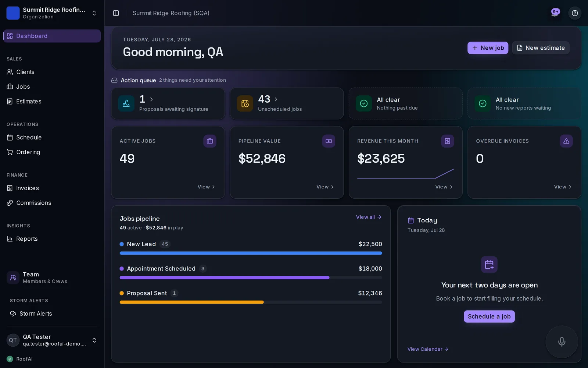
Task: Open Storm Alerts in the sidebar
Action: 52,314
